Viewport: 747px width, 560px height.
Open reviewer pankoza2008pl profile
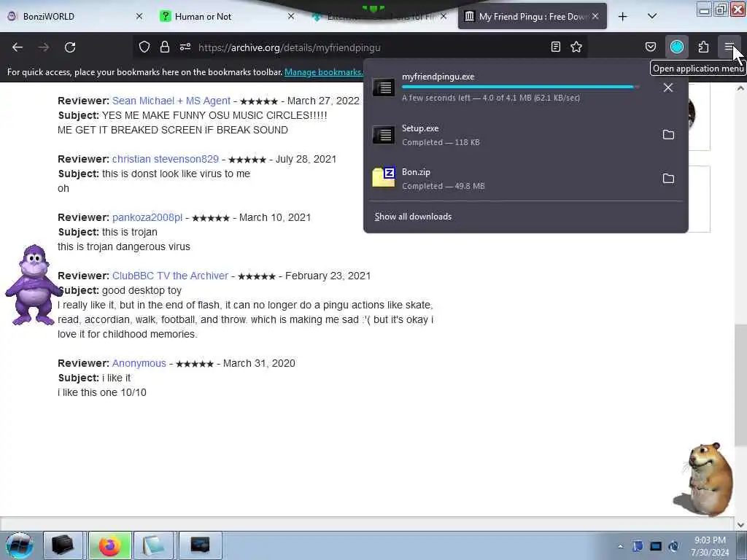[147, 217]
